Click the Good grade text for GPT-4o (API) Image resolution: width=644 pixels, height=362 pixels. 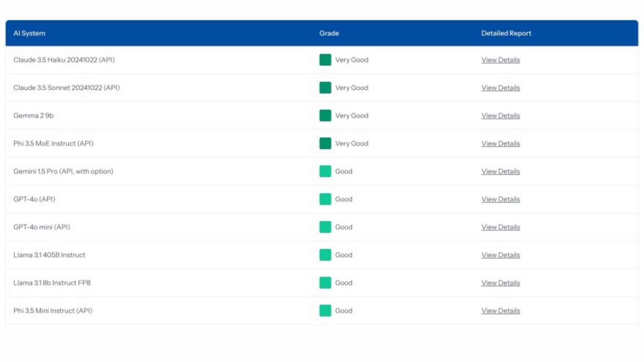(x=344, y=199)
